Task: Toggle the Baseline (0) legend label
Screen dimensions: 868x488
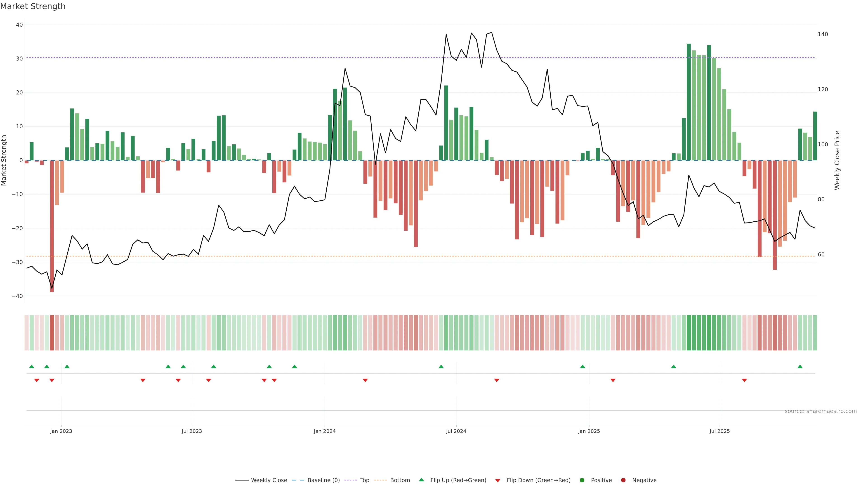Action: (323, 480)
